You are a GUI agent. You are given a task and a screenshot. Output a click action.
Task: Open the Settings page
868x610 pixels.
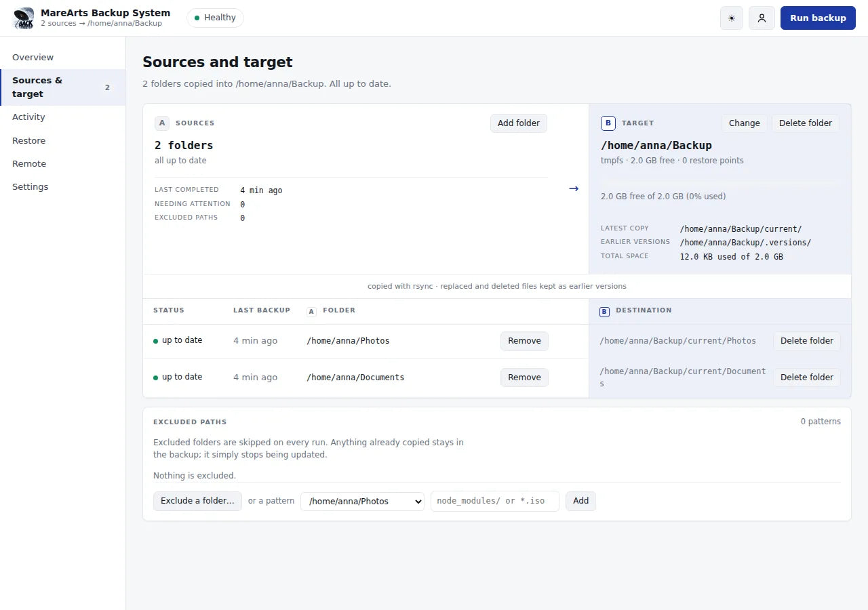pos(62,187)
